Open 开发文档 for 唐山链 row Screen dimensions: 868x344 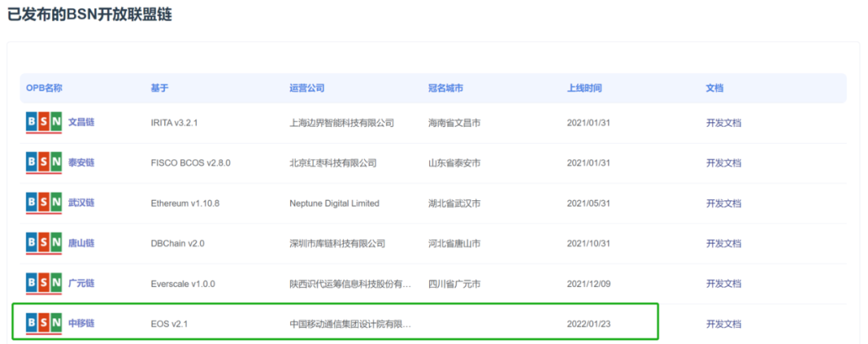pyautogui.click(x=723, y=244)
